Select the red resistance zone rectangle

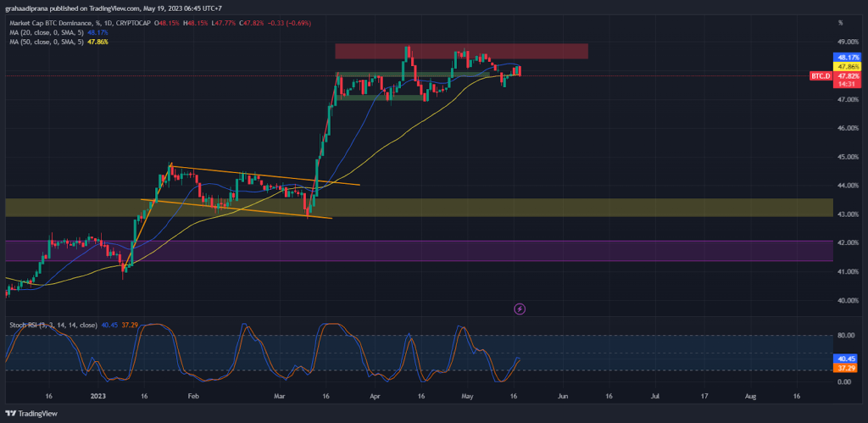(461, 52)
